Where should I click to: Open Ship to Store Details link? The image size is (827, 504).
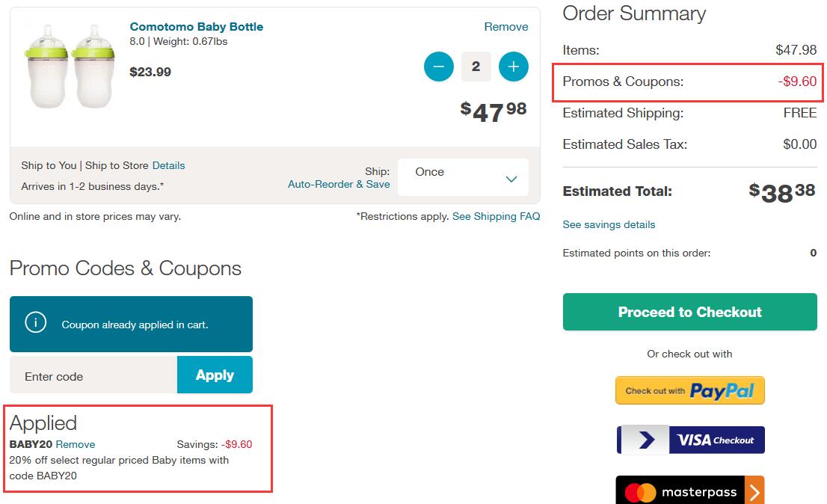168,165
